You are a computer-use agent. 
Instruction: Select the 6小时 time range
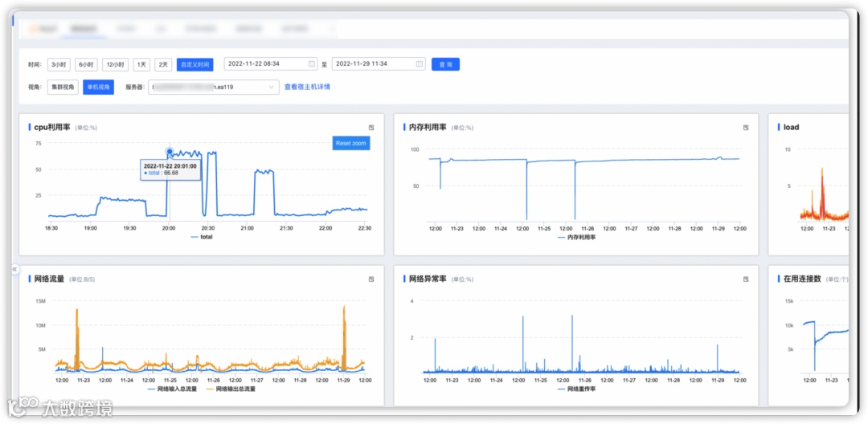[x=86, y=65]
